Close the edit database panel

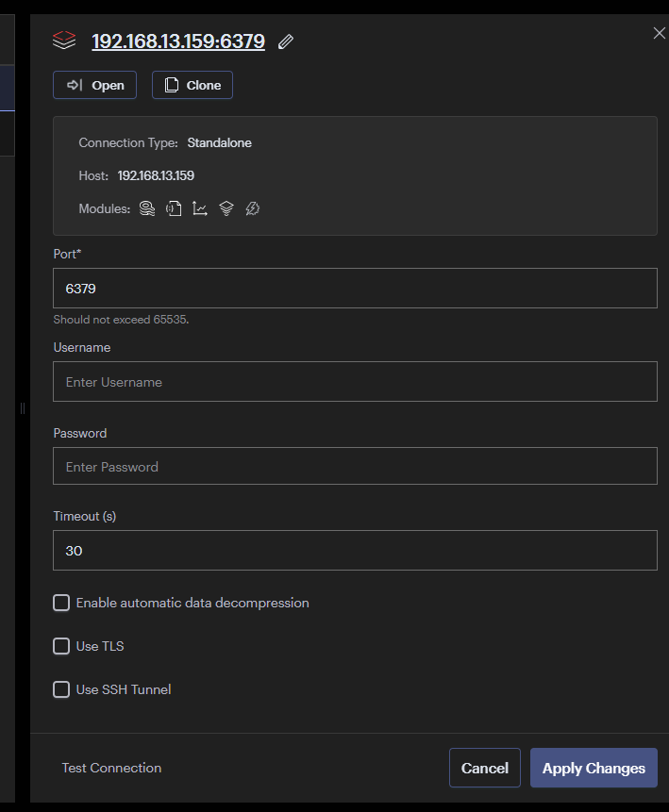tap(659, 33)
